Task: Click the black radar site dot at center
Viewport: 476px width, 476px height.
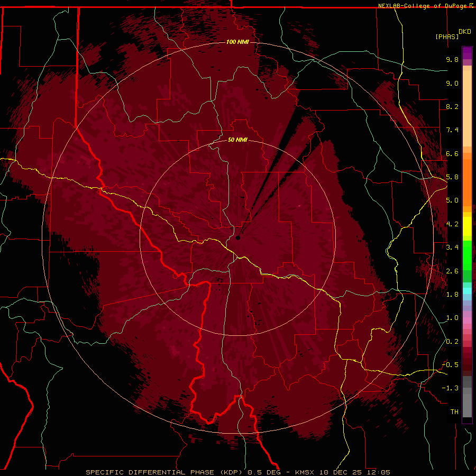Action: [238, 237]
